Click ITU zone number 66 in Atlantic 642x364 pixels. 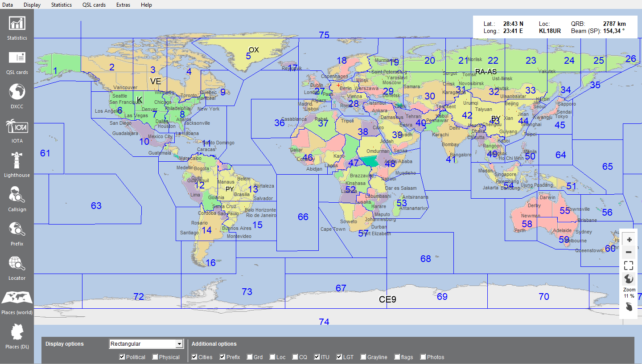pyautogui.click(x=303, y=217)
